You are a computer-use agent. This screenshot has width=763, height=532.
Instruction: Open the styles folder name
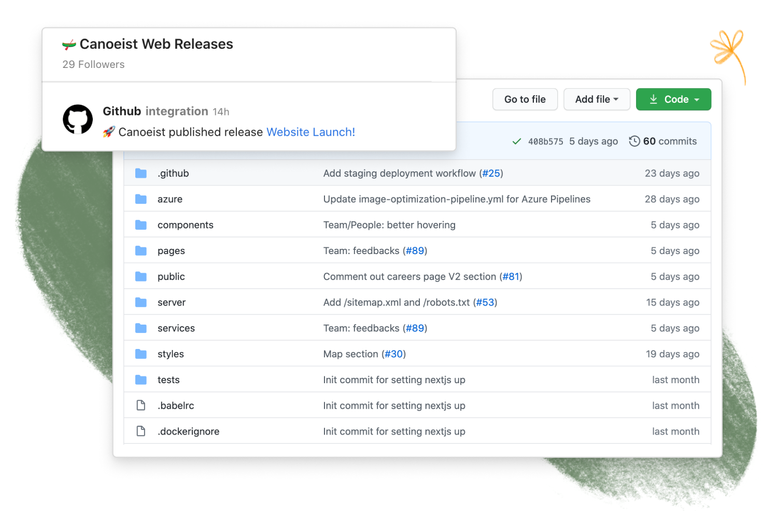coord(171,354)
